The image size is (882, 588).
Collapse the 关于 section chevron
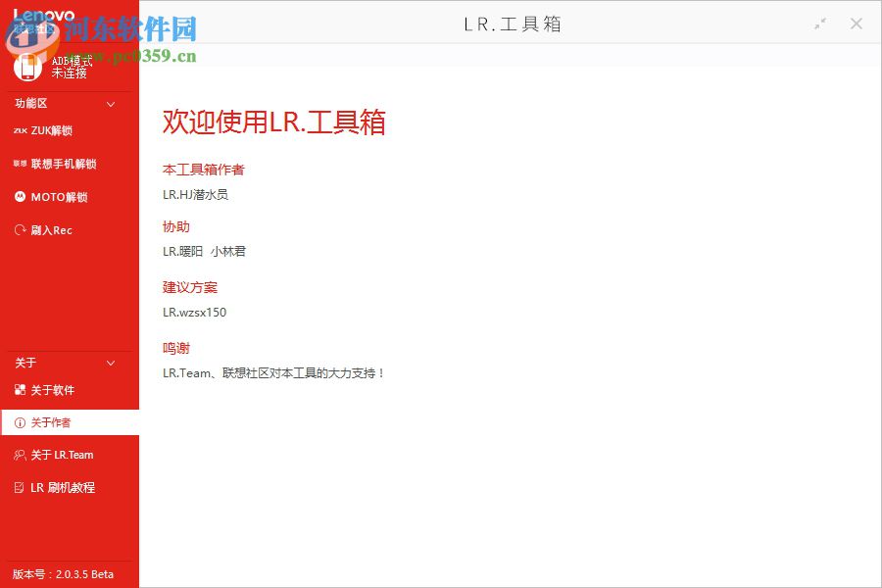(x=110, y=363)
